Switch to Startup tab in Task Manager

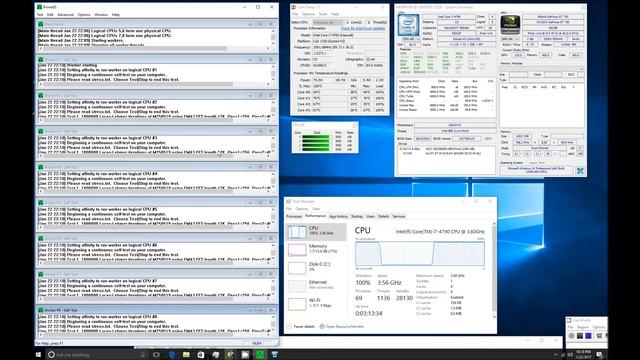[357, 216]
